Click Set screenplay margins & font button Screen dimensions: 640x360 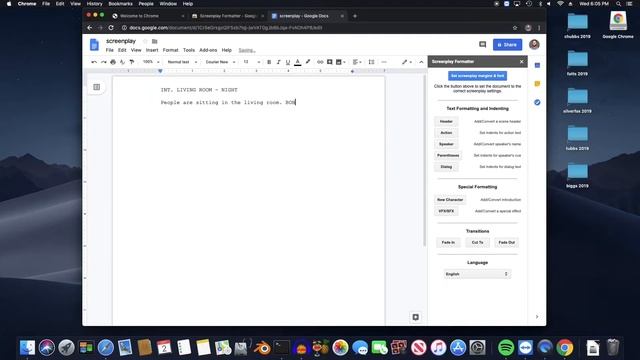(x=478, y=76)
